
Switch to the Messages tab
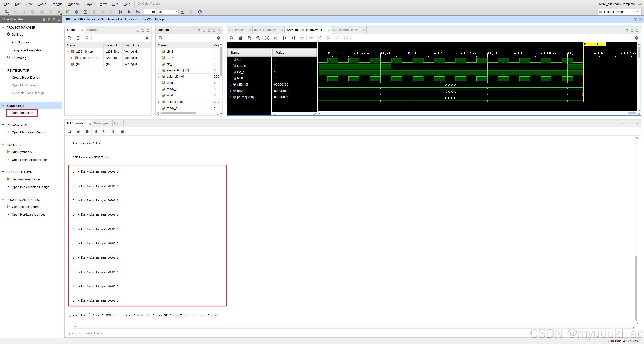pos(101,123)
